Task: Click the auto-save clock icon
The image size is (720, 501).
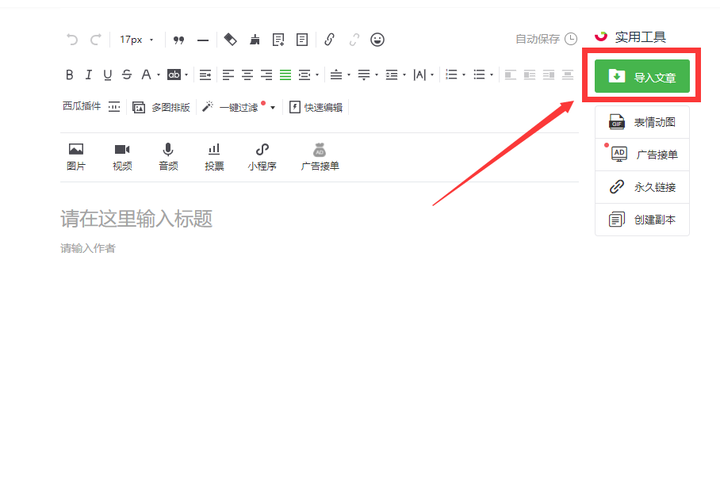Action: [x=571, y=39]
